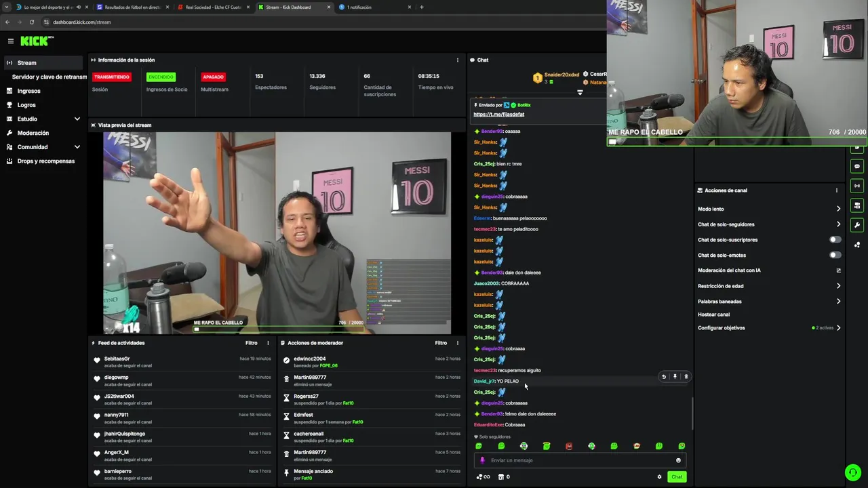Viewport: 868px width, 488px height.
Task: Open the green support headset button
Action: point(852,472)
